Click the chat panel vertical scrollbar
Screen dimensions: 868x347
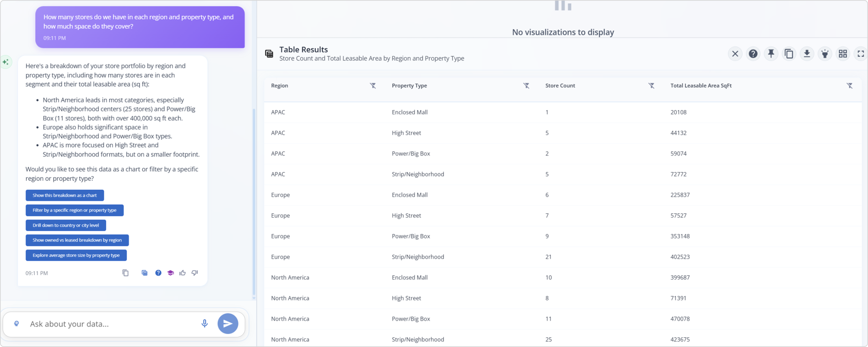254,202
